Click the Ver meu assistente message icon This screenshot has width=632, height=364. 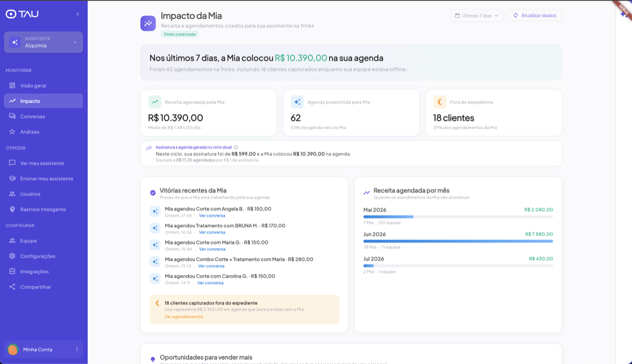(x=12, y=163)
